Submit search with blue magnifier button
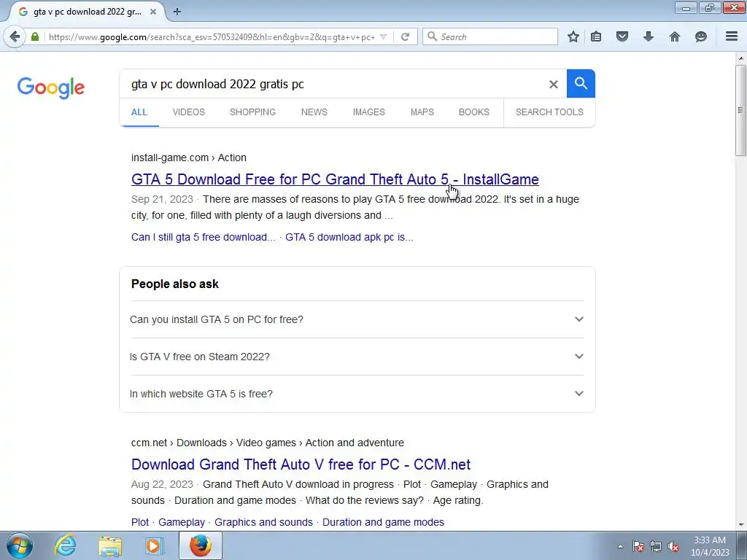This screenshot has width=747, height=560. [581, 83]
